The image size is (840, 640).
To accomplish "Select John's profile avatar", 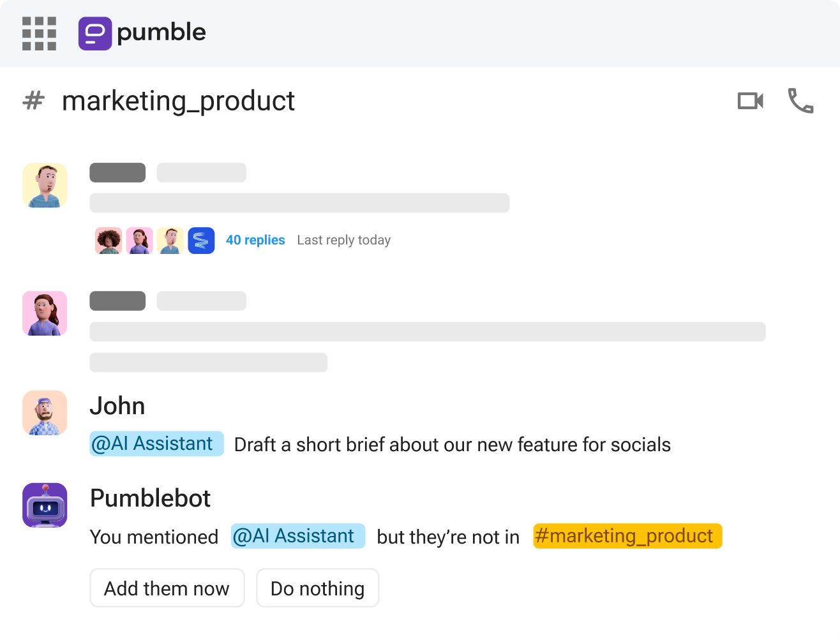I will (x=44, y=413).
